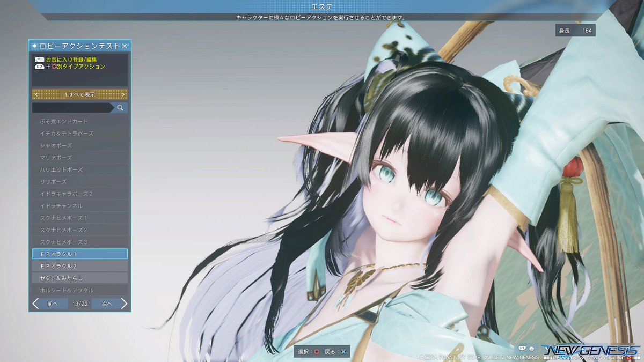Screen dimensions: 644x362
Task: Pick 'ハリエットポーズ' from the list
Action: (80, 169)
